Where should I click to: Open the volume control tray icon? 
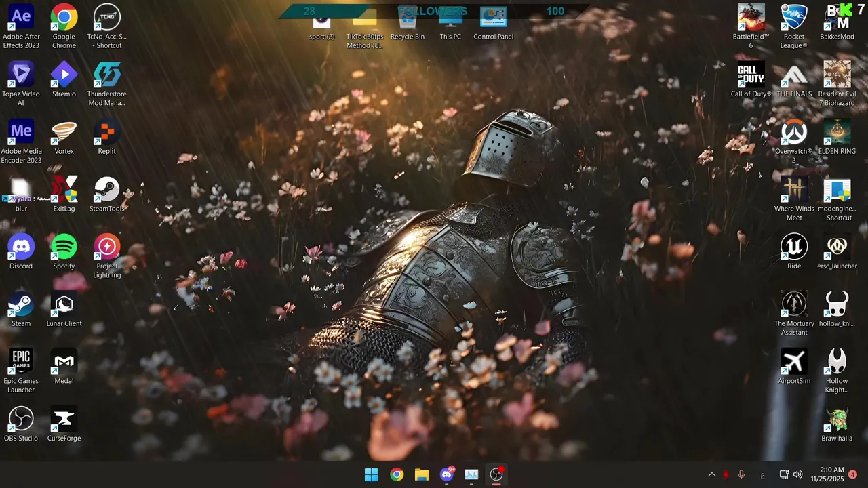[798, 475]
